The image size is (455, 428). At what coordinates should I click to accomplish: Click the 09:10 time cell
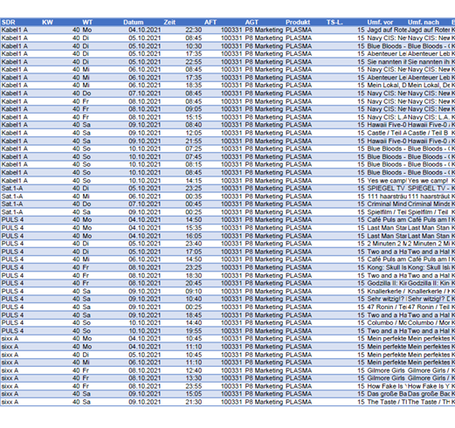pyautogui.click(x=194, y=291)
